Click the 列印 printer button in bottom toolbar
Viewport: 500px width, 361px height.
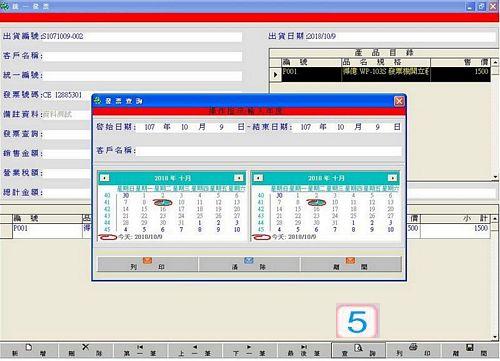(413, 350)
